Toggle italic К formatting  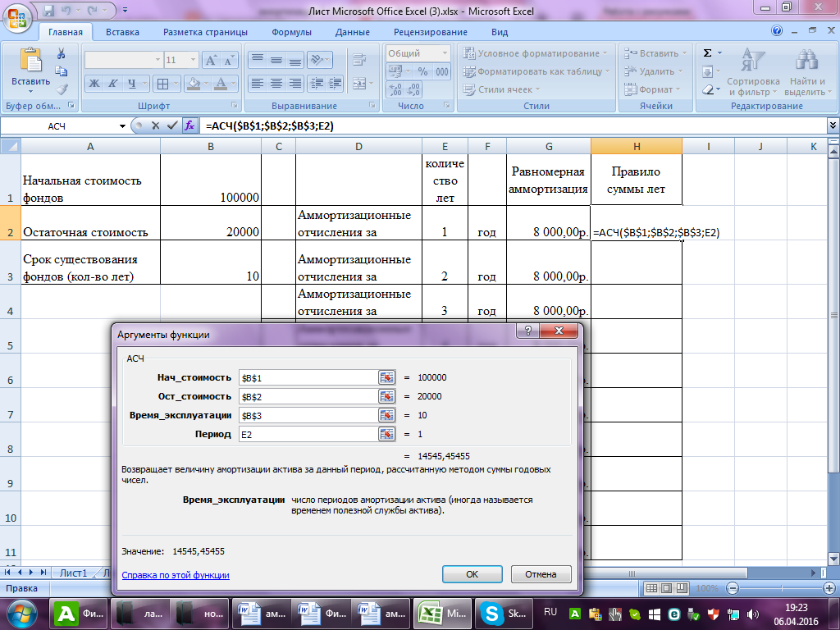(x=112, y=84)
